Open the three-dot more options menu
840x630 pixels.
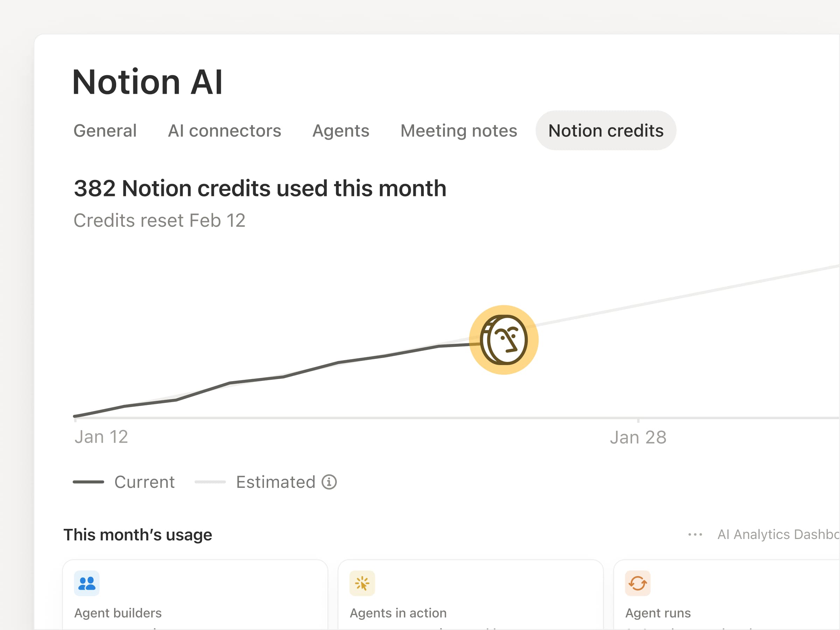695,535
